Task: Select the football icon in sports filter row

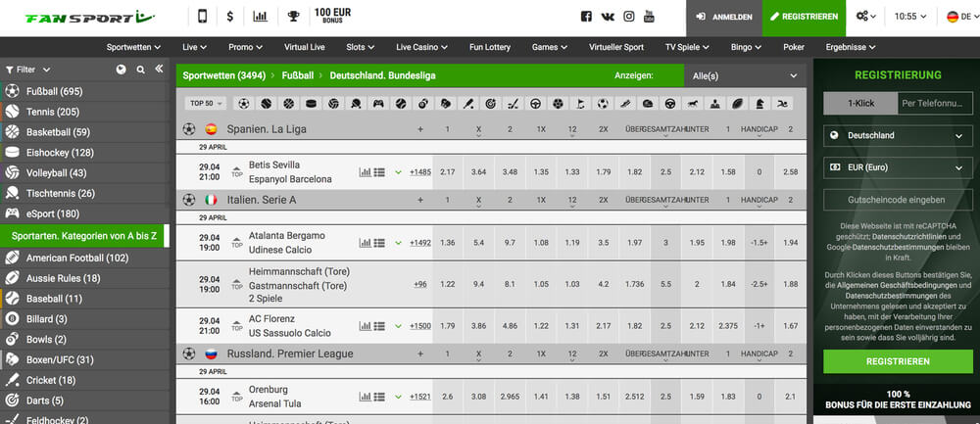Action: coord(244,104)
